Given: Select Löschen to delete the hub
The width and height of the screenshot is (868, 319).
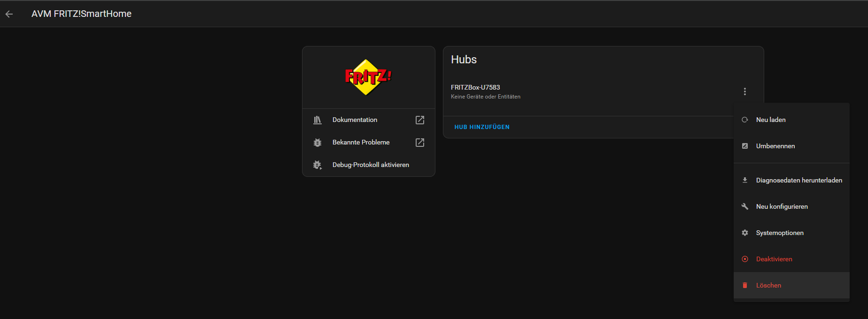Looking at the screenshot, I should pyautogui.click(x=791, y=285).
